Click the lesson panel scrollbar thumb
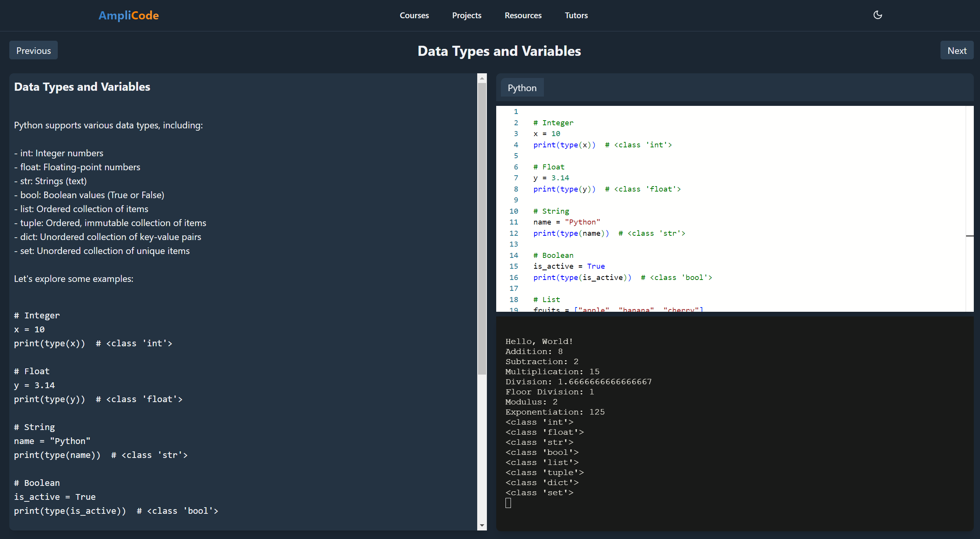This screenshot has height=539, width=980. point(482,229)
